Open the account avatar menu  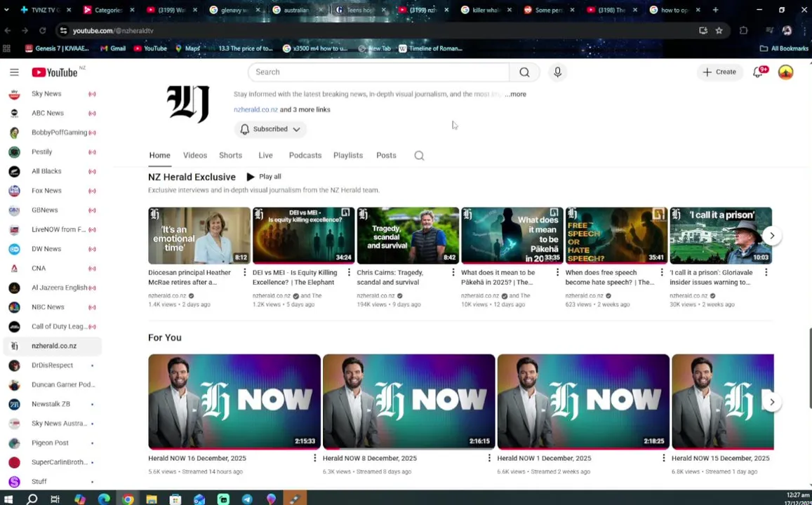coord(785,72)
